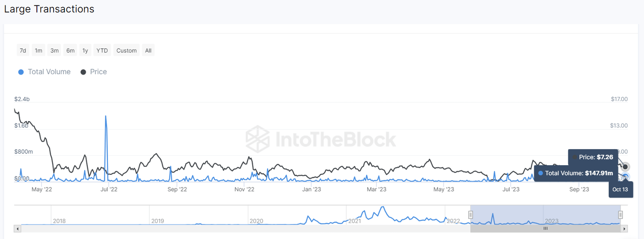Screen dimensions: 644x239
Task: Select the 1m time range
Action: (x=39, y=51)
